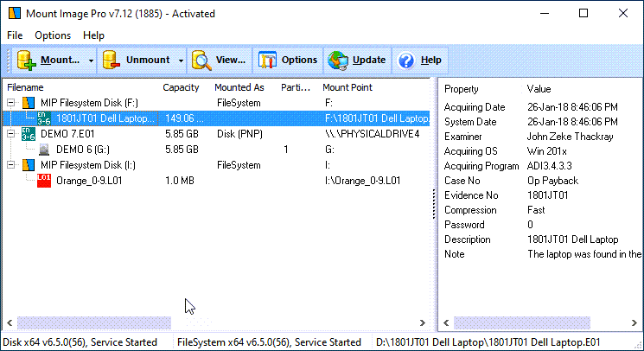The image size is (644, 351).
Task: Collapse the MIP Filesystem Disk (I:) node
Action: coord(11,165)
